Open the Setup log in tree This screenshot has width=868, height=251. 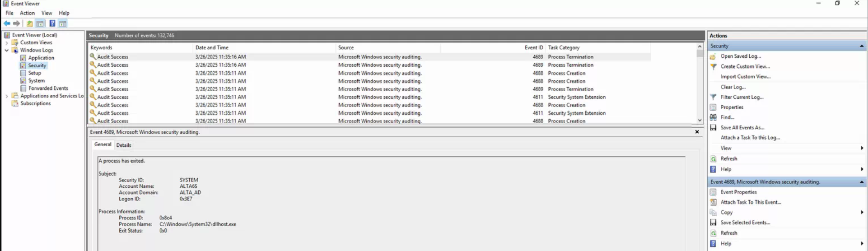(x=34, y=73)
